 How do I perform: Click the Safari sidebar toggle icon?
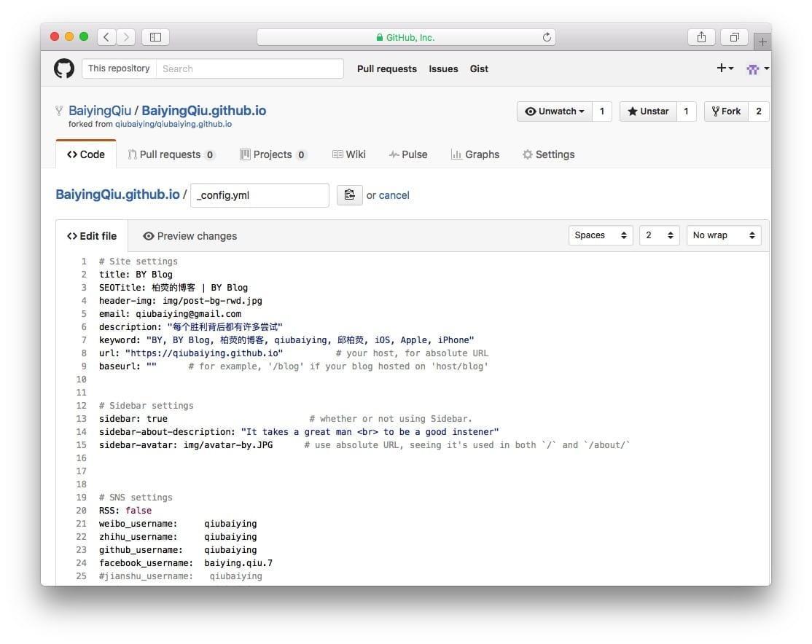click(155, 37)
